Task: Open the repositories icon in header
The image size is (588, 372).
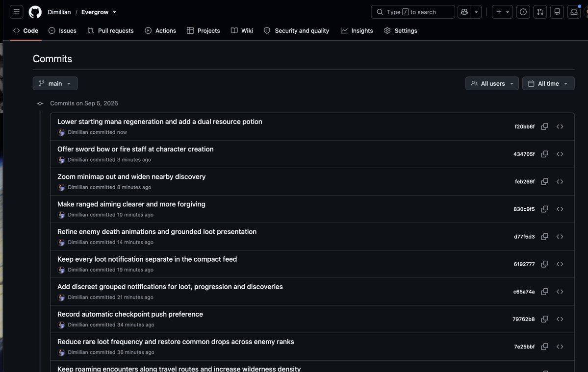Action: pyautogui.click(x=557, y=12)
